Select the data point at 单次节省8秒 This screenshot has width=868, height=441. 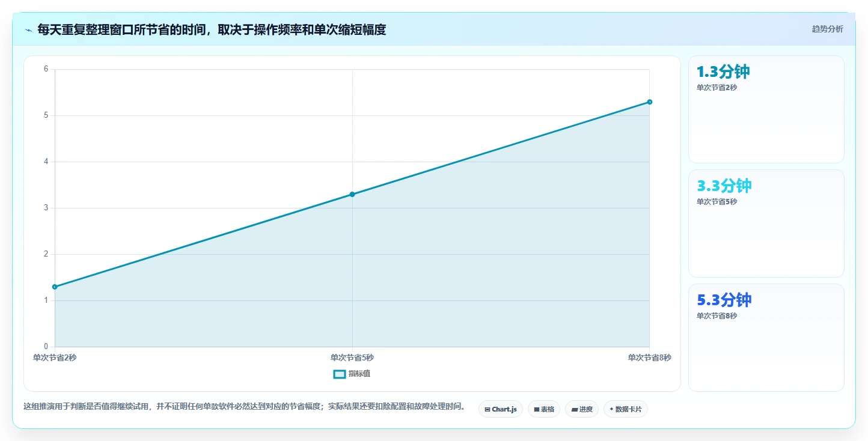pos(650,102)
